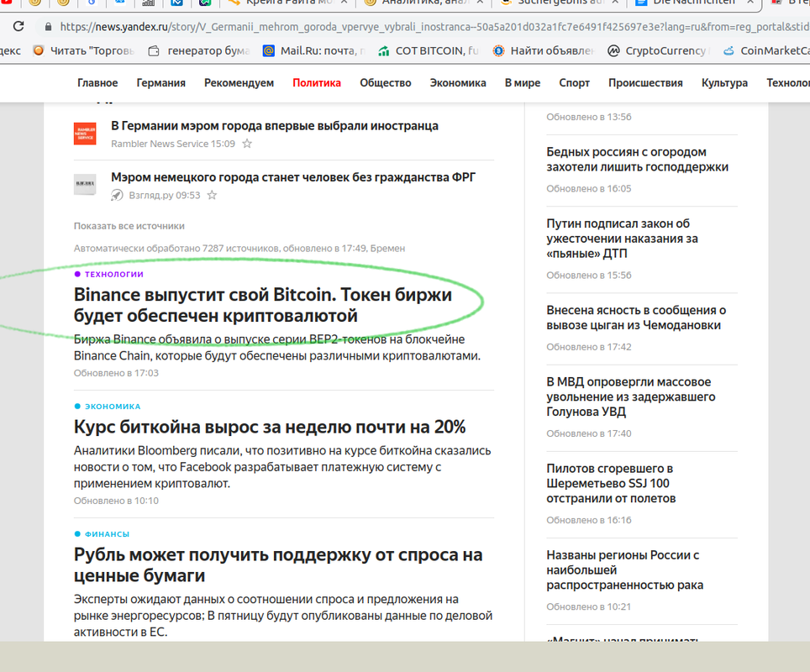
Task: Open the Общество section
Action: pos(386,82)
